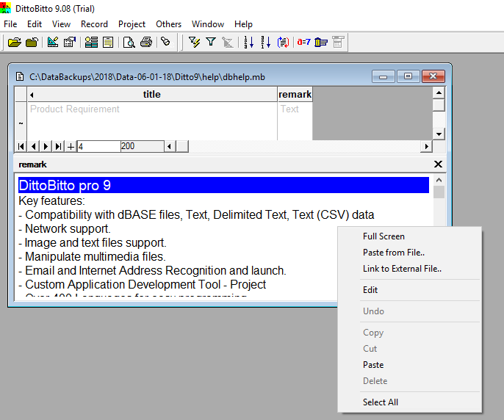
Task: Click the title column header
Action: pos(152,94)
